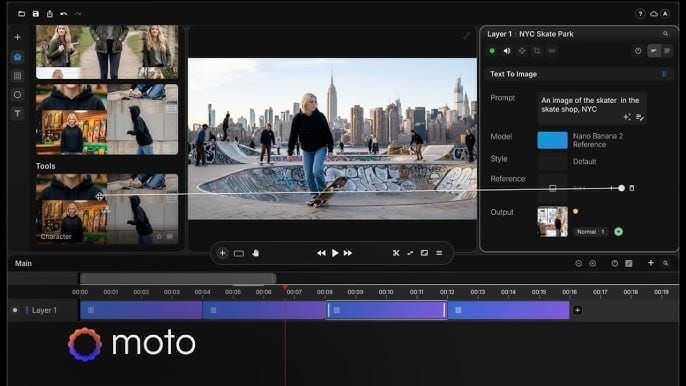This screenshot has width=686, height=386.
Task: Fast forward the playback
Action: [x=348, y=253]
